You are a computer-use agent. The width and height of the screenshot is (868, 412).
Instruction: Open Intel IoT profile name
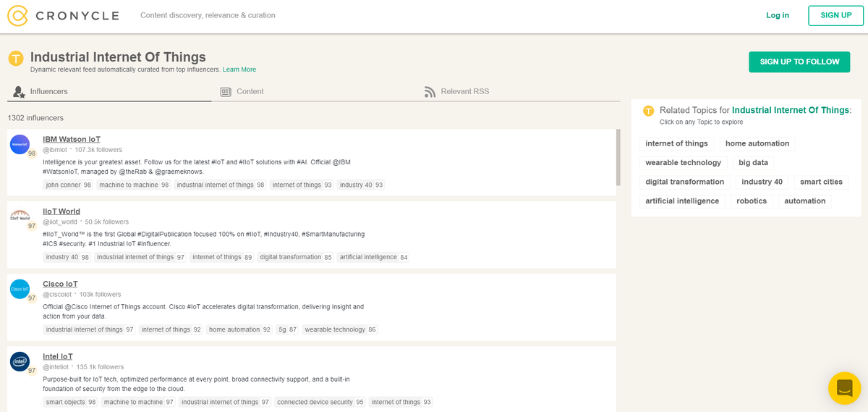pos(58,356)
